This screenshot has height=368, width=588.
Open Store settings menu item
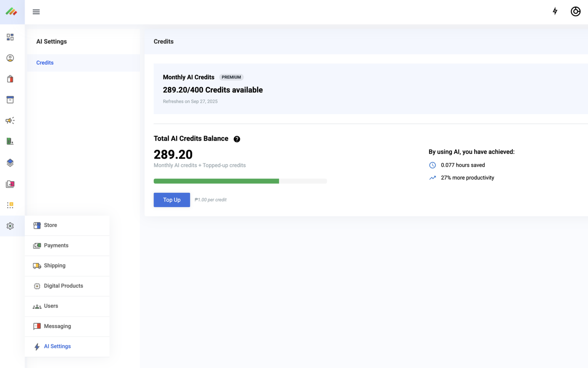67,225
